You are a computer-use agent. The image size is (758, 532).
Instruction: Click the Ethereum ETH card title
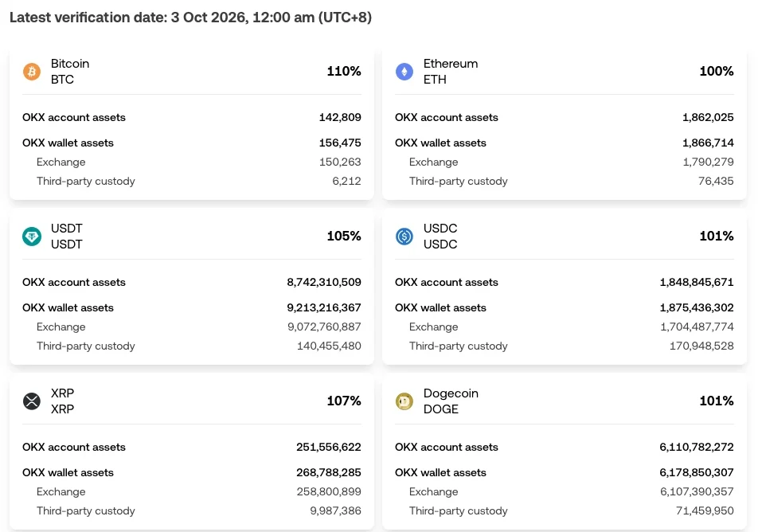(451, 72)
